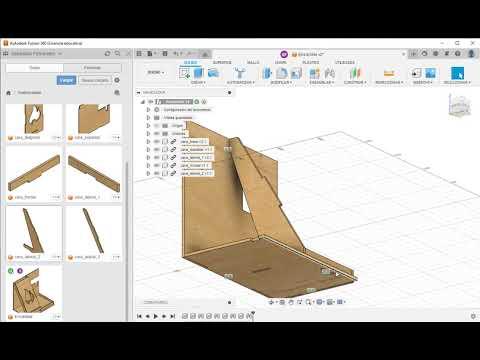Hide the casa_base component
This screenshot has height=360, width=480.
coord(157,142)
